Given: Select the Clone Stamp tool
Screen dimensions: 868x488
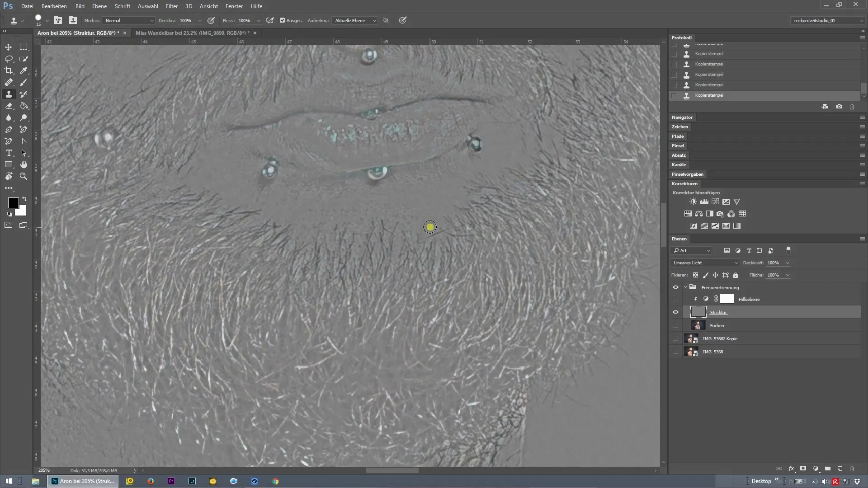Looking at the screenshot, I should (9, 94).
